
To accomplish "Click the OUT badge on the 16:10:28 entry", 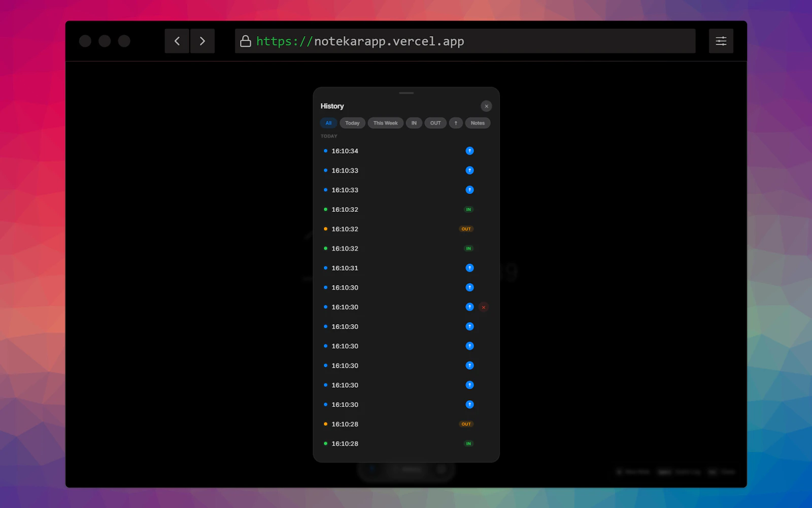I will click(466, 424).
